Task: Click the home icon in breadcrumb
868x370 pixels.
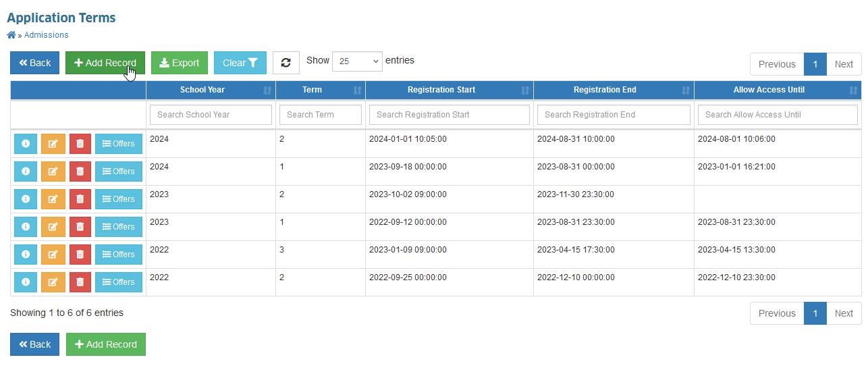Action: [x=11, y=35]
